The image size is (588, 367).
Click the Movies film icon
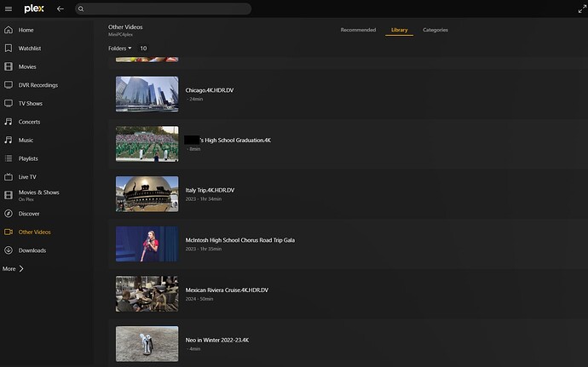pyautogui.click(x=9, y=66)
